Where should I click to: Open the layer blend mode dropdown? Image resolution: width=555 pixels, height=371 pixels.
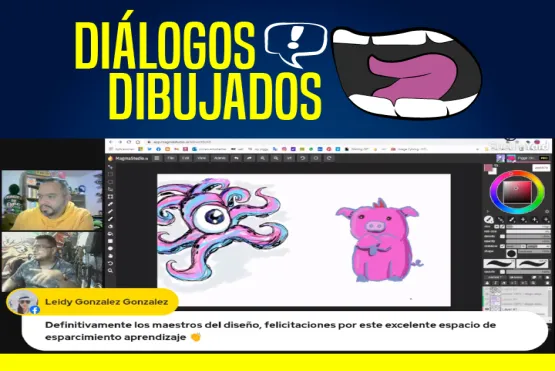pos(495,277)
